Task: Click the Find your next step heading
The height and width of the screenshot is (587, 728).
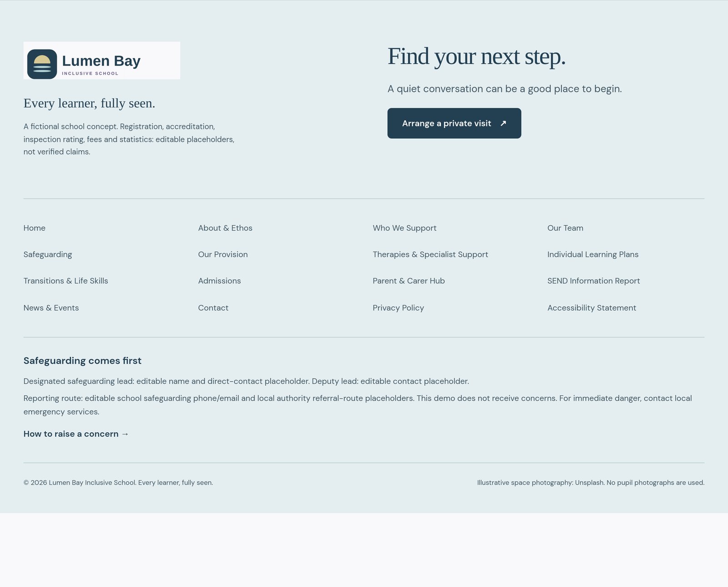Action: pyautogui.click(x=476, y=56)
